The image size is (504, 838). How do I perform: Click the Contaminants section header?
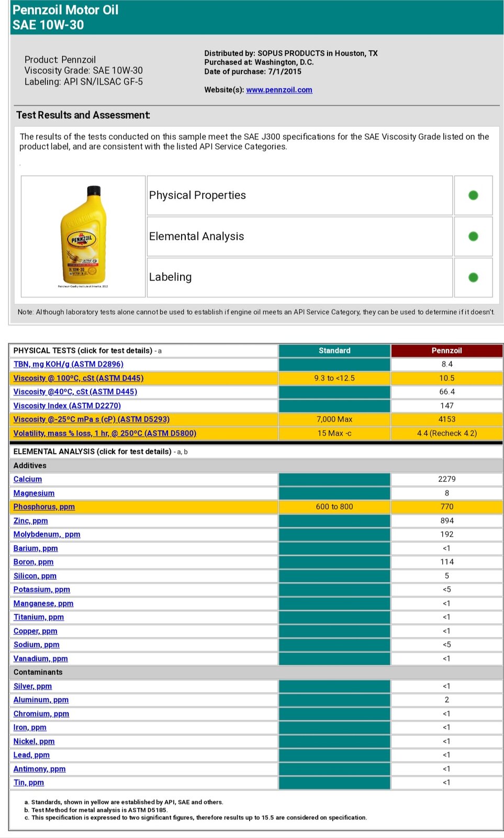coord(256,672)
